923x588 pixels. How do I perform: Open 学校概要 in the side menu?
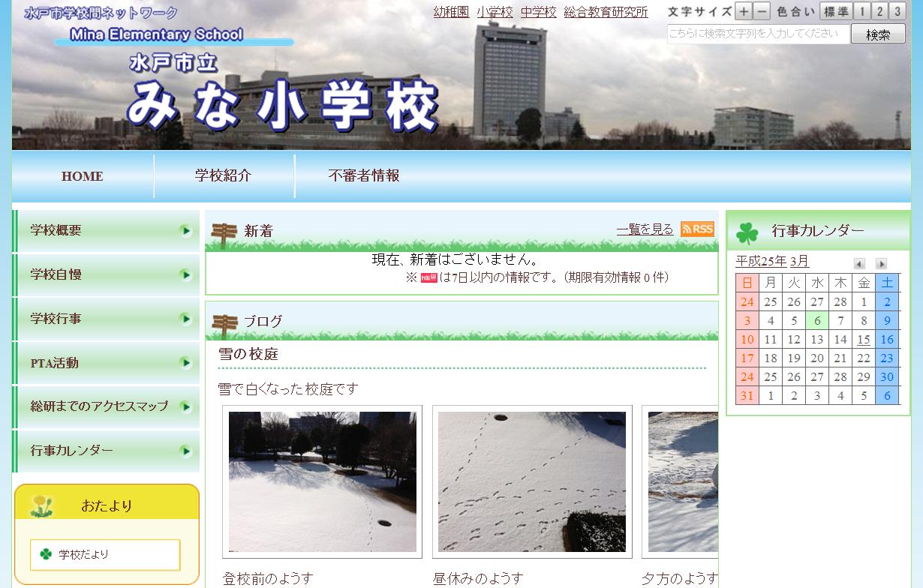pyautogui.click(x=106, y=230)
